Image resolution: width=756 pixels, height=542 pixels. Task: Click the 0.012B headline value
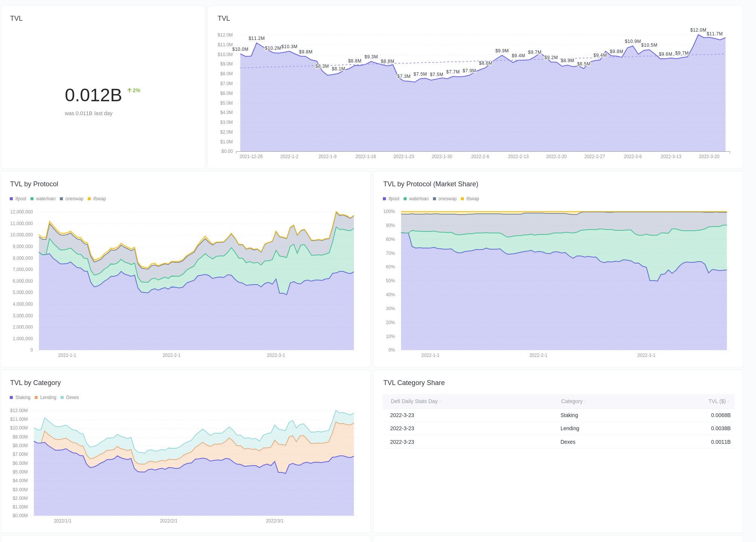[93, 95]
